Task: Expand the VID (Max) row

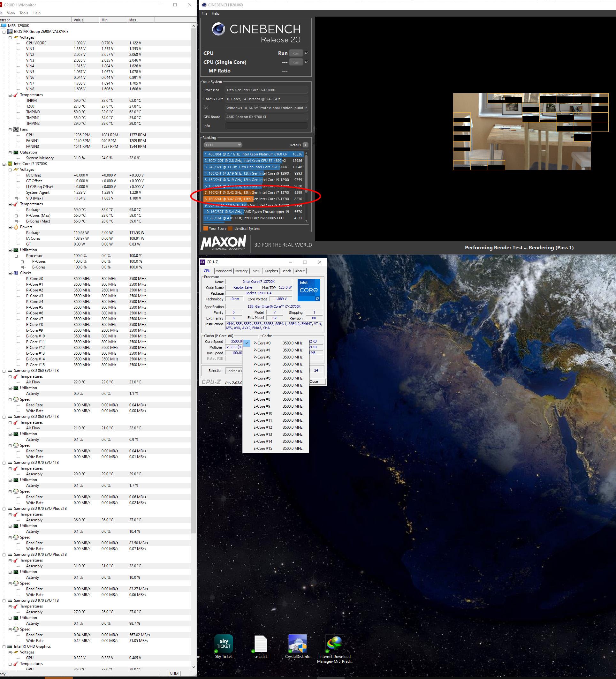Action: coord(16,198)
